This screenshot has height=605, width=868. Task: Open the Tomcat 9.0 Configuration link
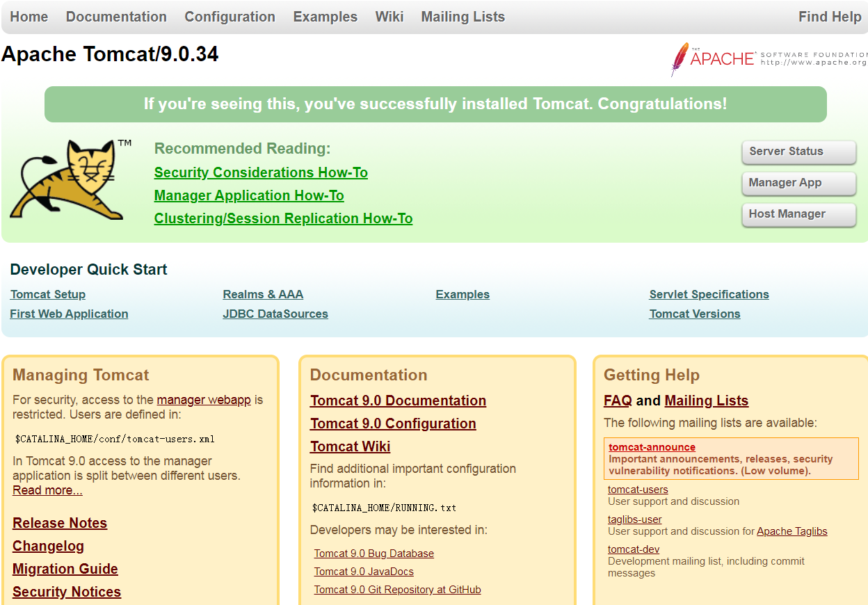pyautogui.click(x=393, y=423)
